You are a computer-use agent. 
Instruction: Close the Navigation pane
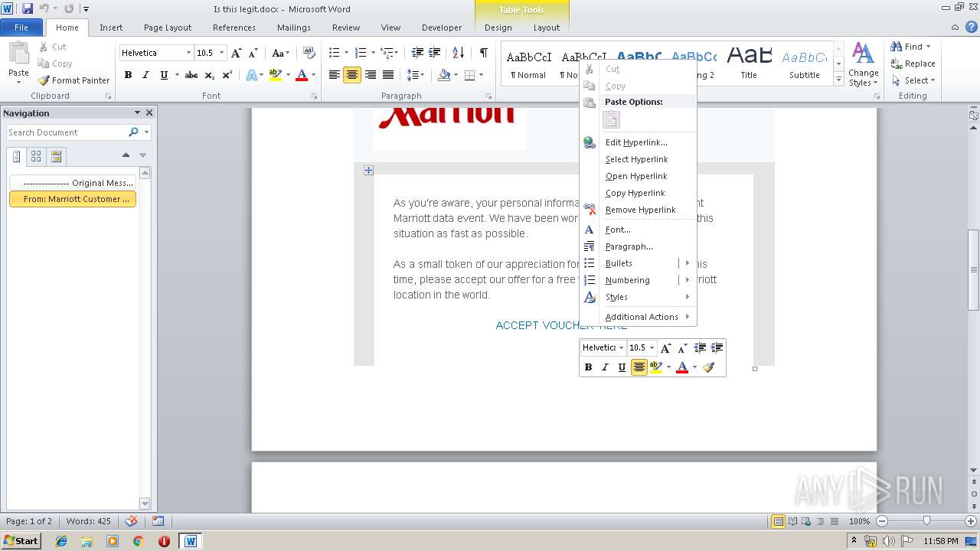click(x=149, y=112)
